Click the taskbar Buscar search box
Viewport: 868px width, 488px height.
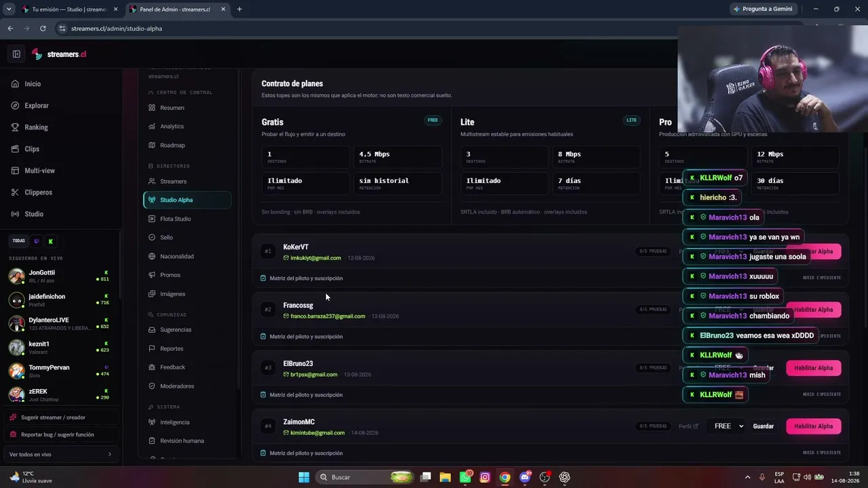tap(366, 477)
